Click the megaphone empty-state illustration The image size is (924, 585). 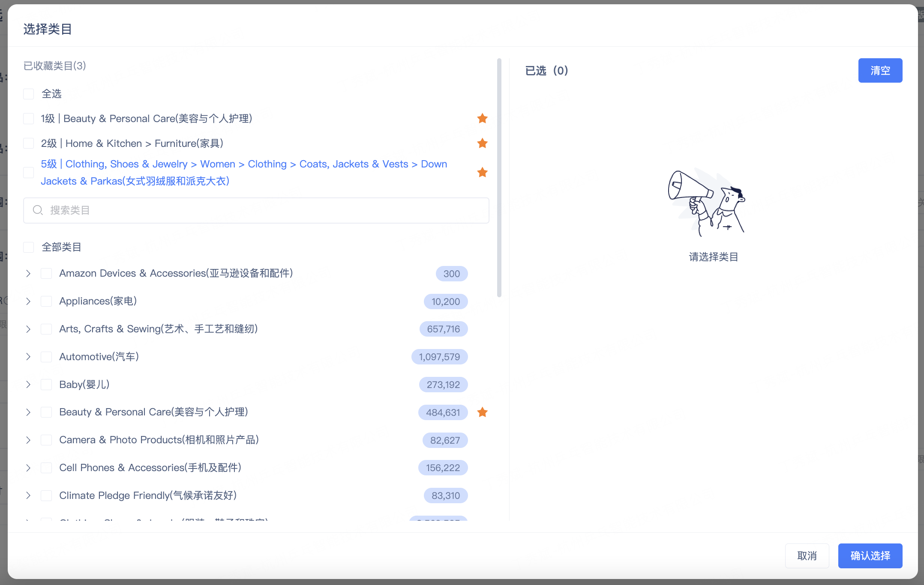click(x=706, y=202)
